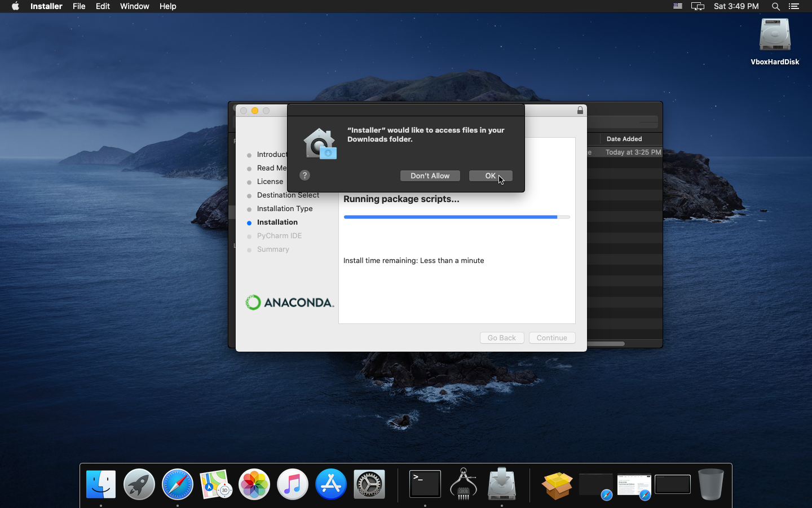812x508 pixels.
Task: Click the installation progress bar
Action: point(457,217)
